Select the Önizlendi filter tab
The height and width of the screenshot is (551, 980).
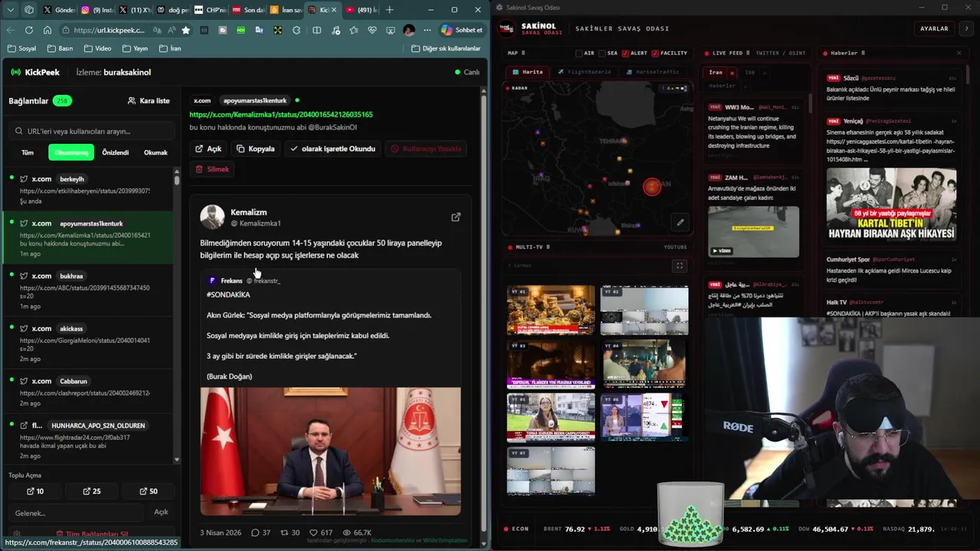coord(116,152)
